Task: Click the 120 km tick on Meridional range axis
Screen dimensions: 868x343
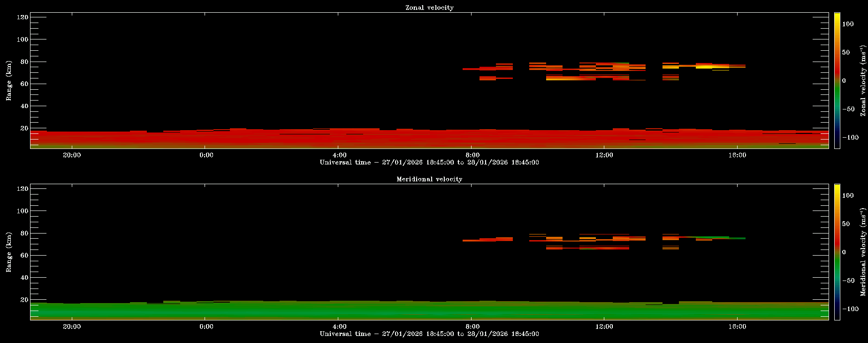Action: pyautogui.click(x=23, y=189)
